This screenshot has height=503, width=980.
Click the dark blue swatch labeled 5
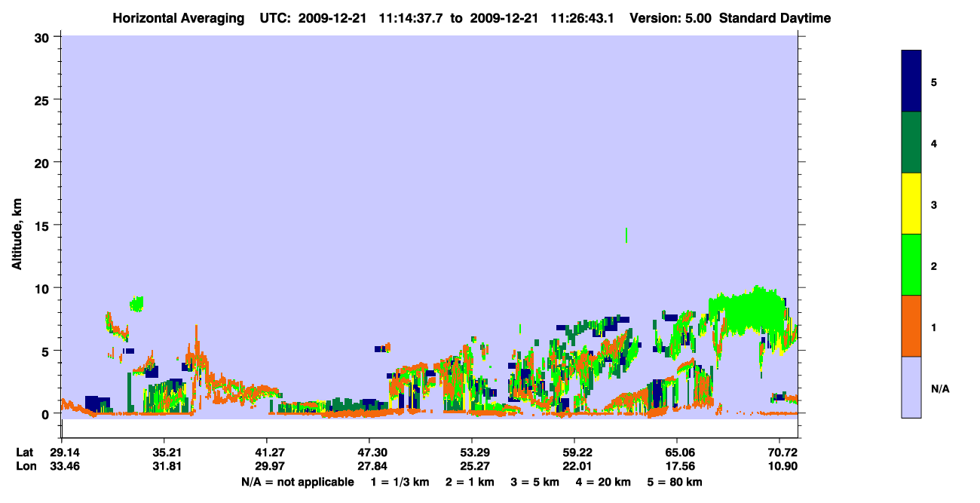click(911, 81)
